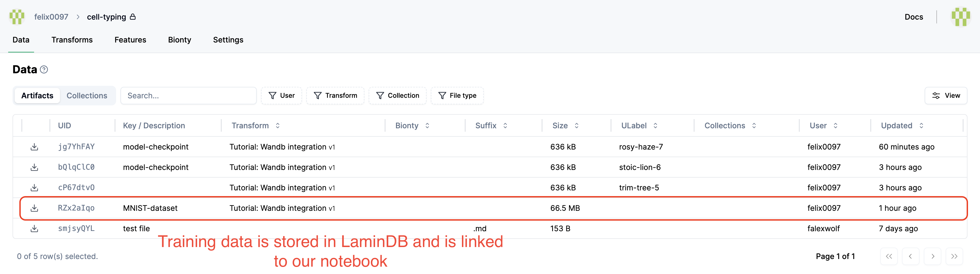The image size is (980, 274).
Task: Click the .md suffix cell
Action: point(480,229)
